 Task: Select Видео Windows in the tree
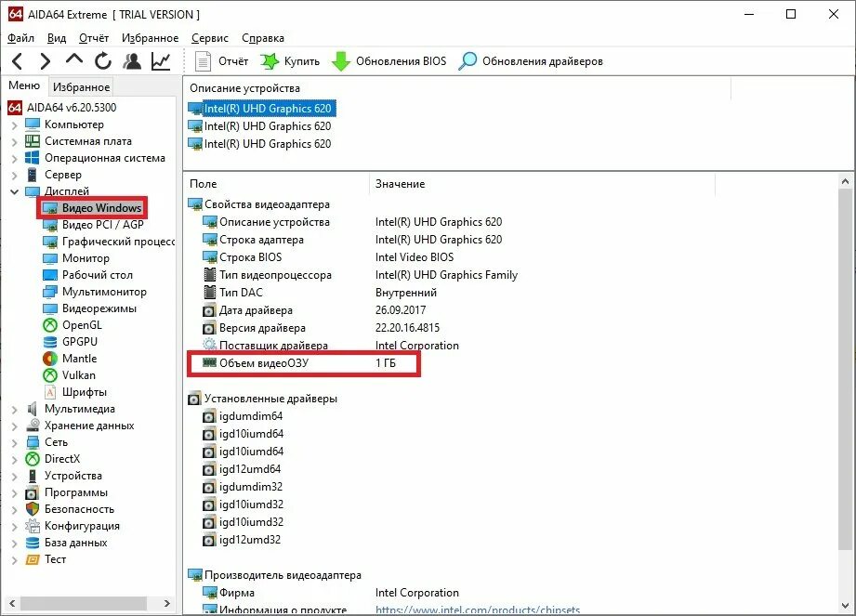[92, 208]
